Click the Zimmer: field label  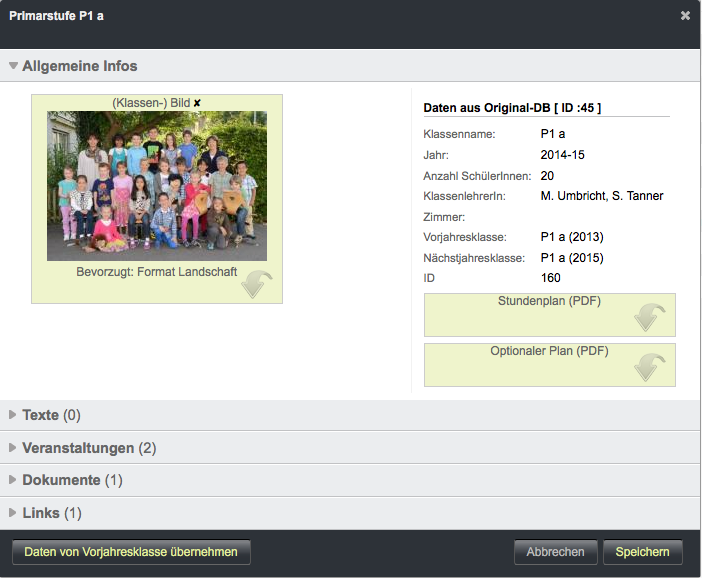tap(444, 217)
